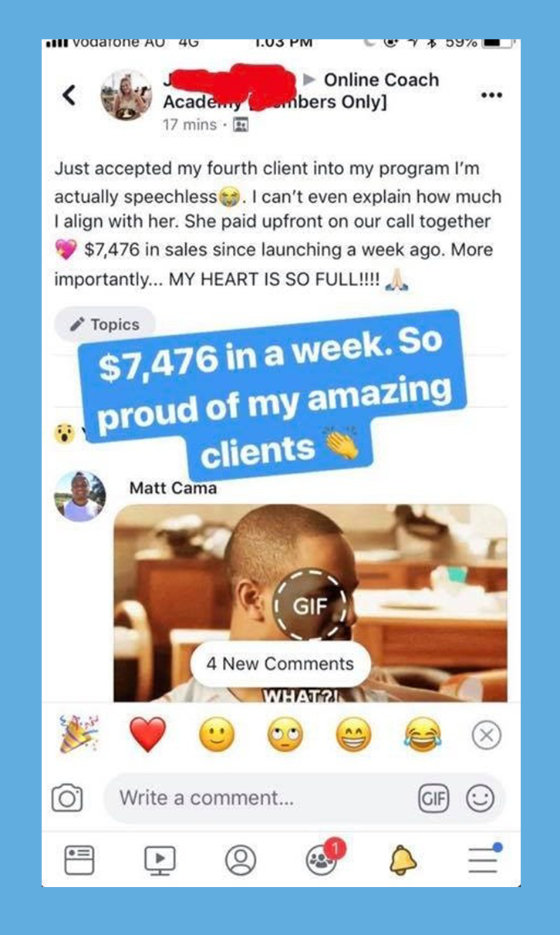This screenshot has width=560, height=935.
Task: Open the GIF picker in comment box
Action: tap(433, 798)
